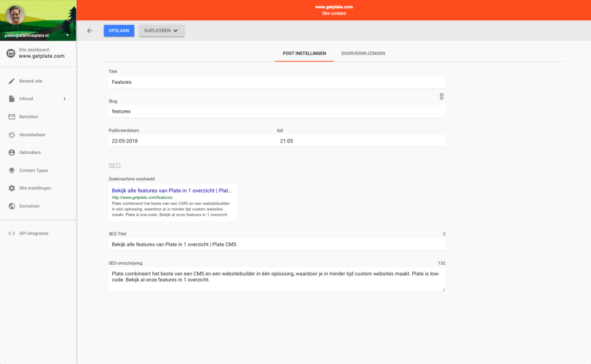Click the pencil icon beside Bewerk site

point(11,81)
